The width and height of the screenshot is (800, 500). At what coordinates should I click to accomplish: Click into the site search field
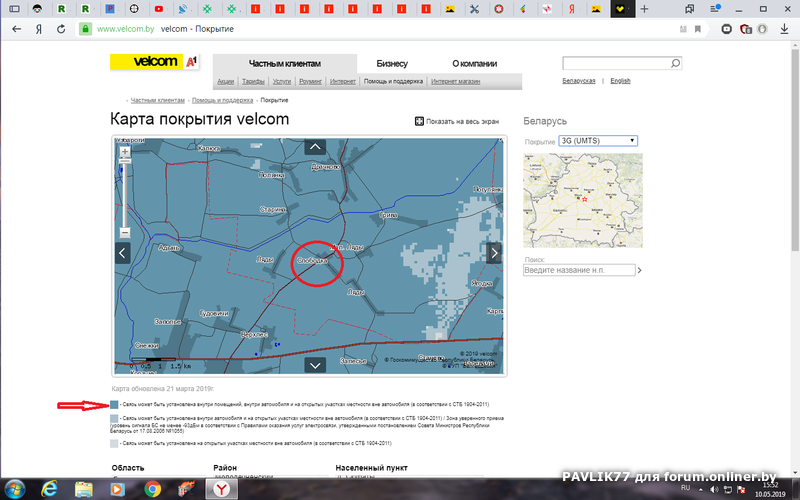[x=616, y=63]
